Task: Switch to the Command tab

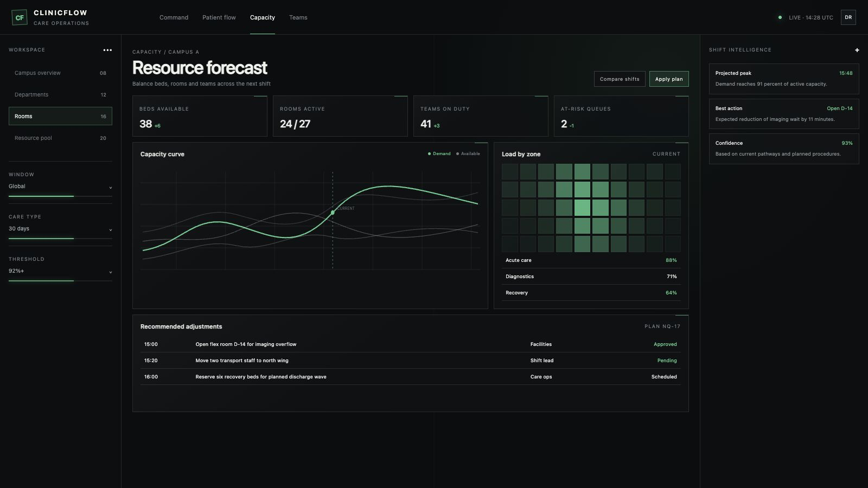Action: click(174, 17)
